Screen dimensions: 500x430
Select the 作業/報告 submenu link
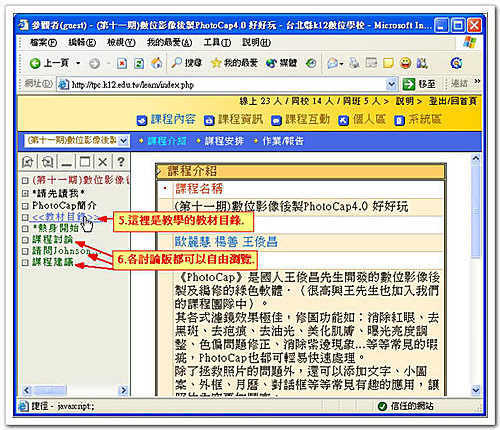pyautogui.click(x=283, y=141)
